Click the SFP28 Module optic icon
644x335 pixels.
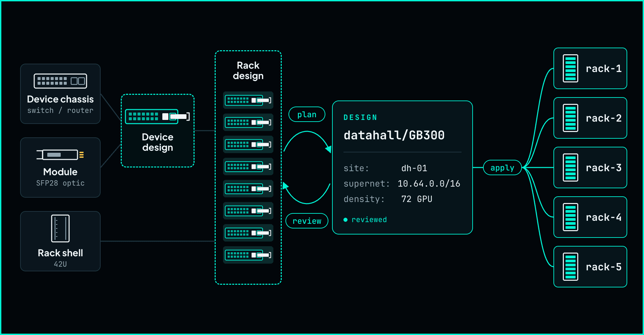point(60,155)
